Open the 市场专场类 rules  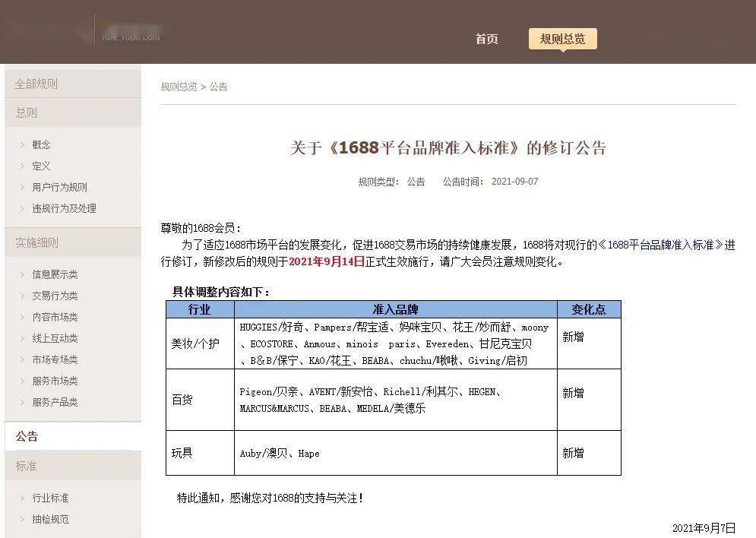click(x=55, y=359)
